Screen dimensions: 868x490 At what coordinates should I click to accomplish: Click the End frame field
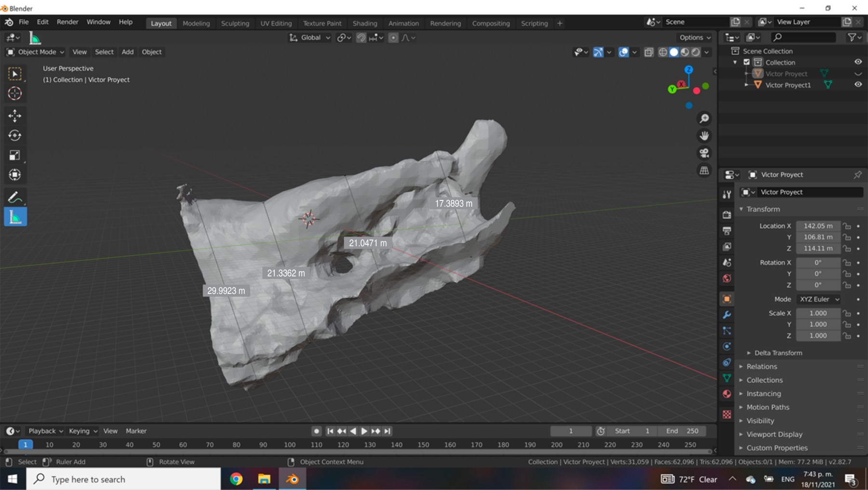click(x=682, y=431)
